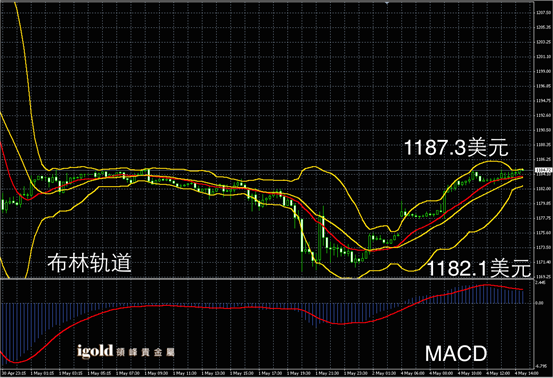Click the highlighted current price tag on axis

tap(543, 171)
